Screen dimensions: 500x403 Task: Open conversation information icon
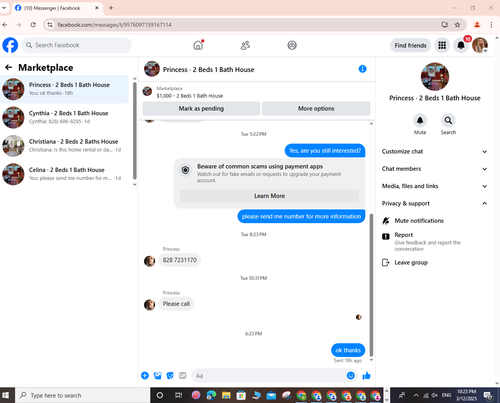(x=362, y=69)
